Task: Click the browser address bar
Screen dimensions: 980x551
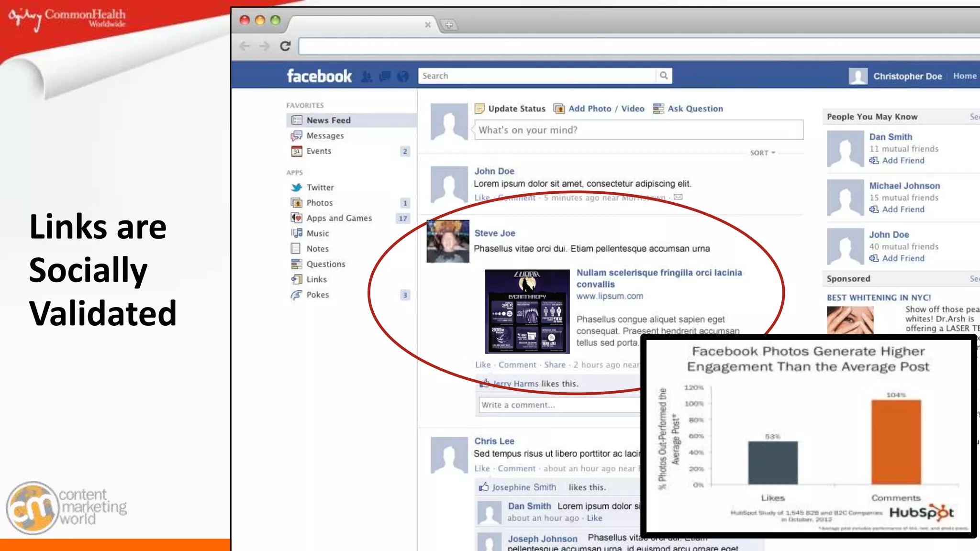Action: point(639,46)
